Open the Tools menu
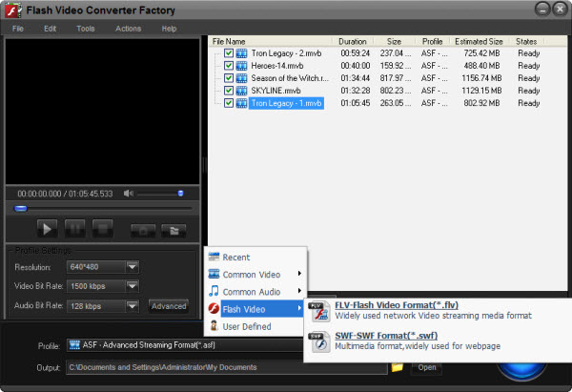The image size is (572, 392). (86, 29)
